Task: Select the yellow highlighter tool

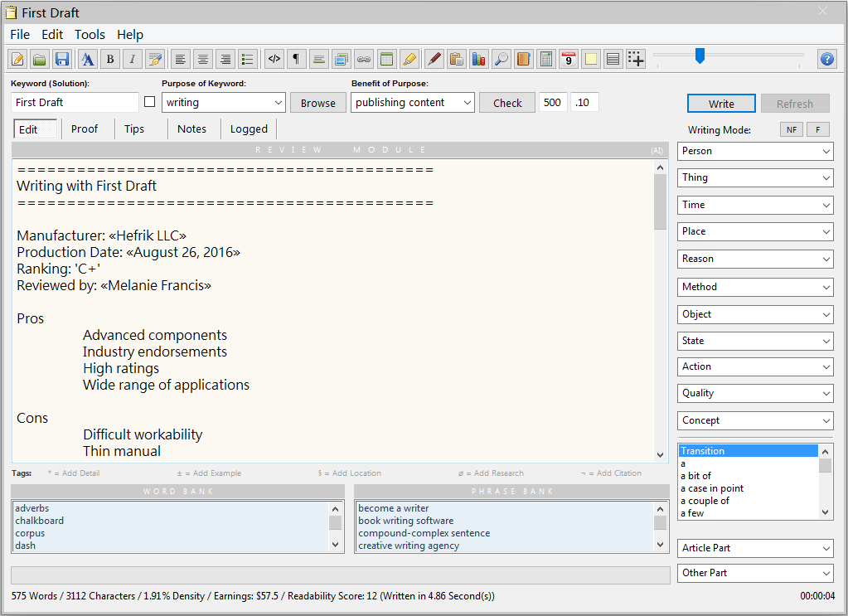Action: coord(409,59)
